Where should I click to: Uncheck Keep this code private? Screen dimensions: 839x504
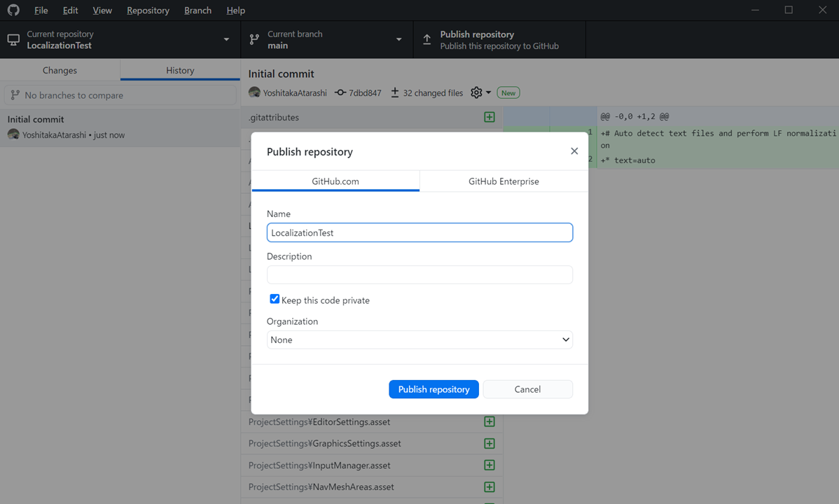[275, 299]
